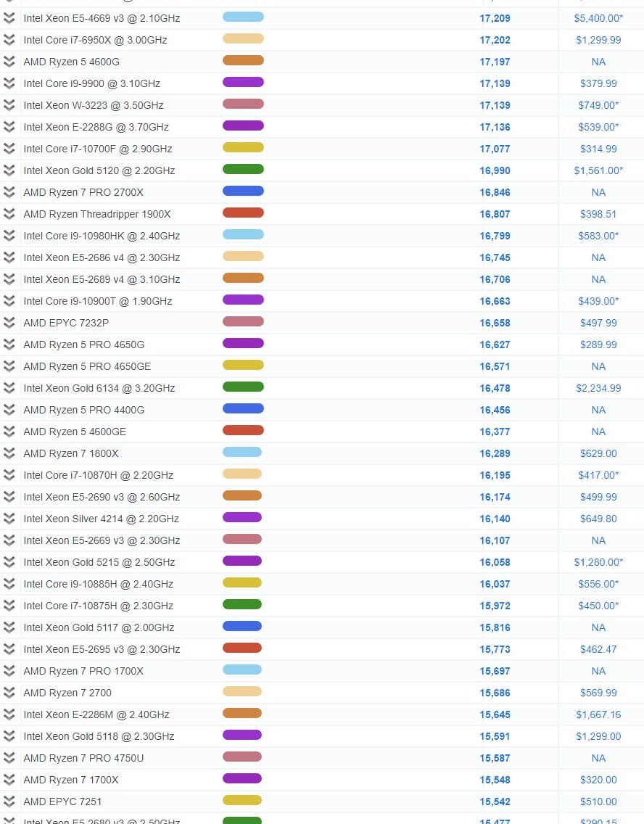Expand the Intel Xeon W-3223 row
The height and width of the screenshot is (824, 644).
(9, 105)
